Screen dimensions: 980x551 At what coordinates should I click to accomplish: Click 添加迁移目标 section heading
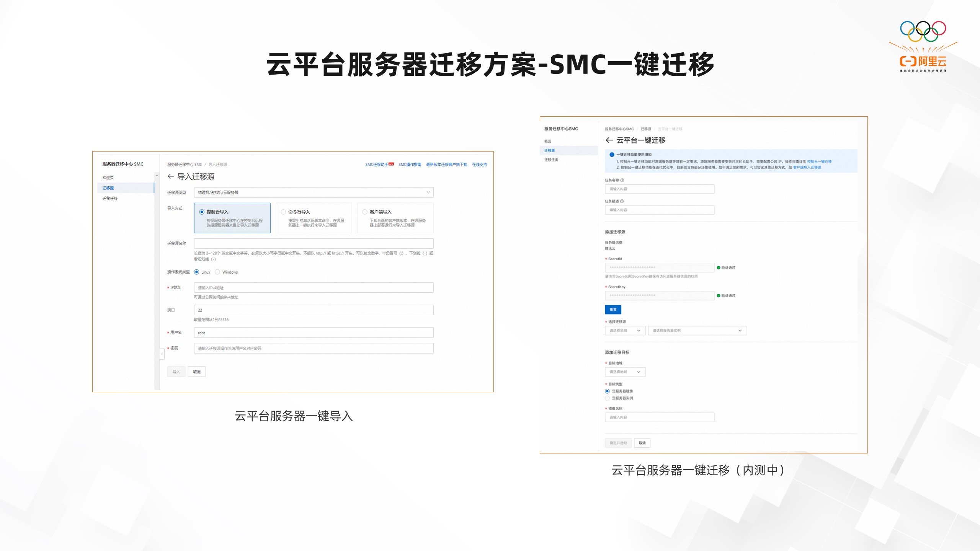(x=617, y=352)
